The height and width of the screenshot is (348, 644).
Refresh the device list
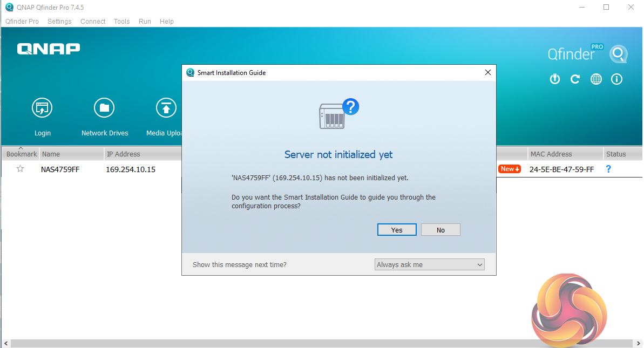click(575, 79)
